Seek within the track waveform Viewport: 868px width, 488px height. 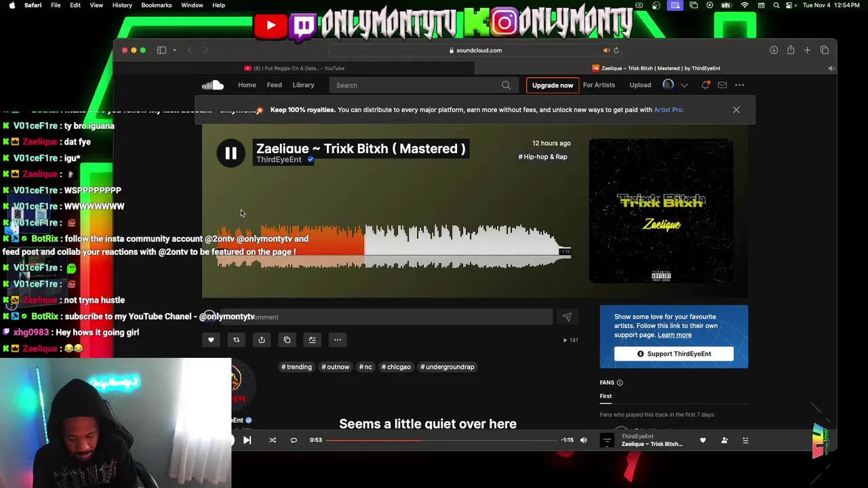(x=393, y=247)
